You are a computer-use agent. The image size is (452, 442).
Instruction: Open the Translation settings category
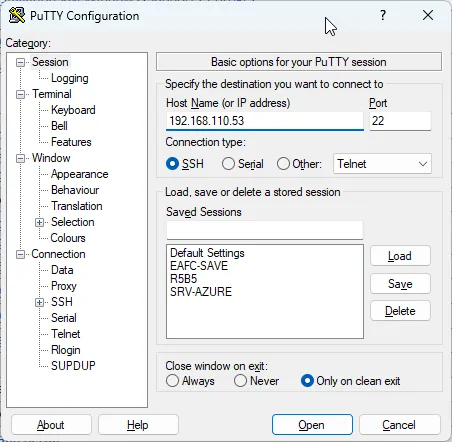pos(77,206)
